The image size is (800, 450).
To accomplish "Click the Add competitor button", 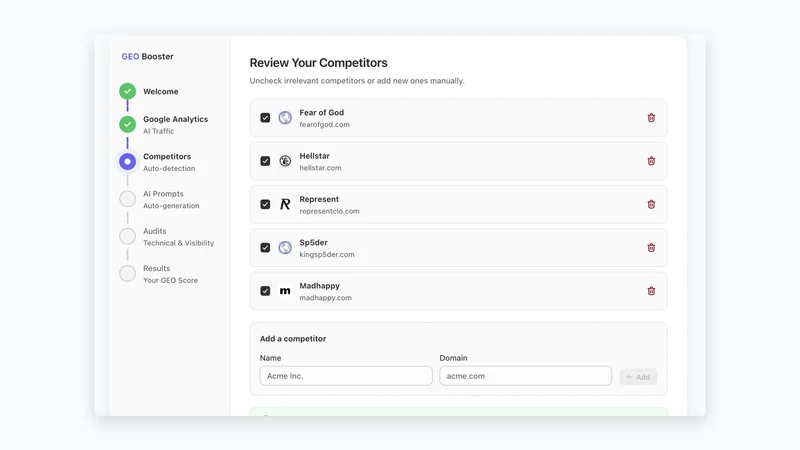I will click(x=638, y=377).
